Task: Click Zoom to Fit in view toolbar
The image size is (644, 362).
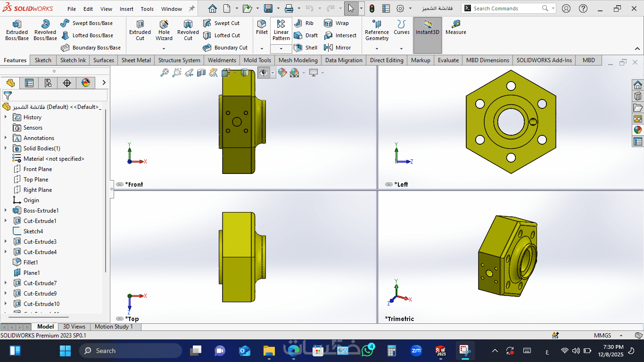Action: tap(165, 73)
